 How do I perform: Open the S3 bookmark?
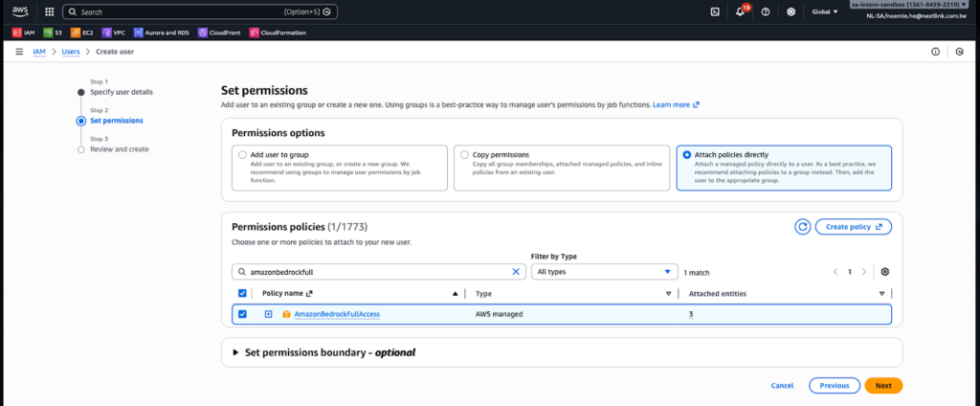[53, 33]
